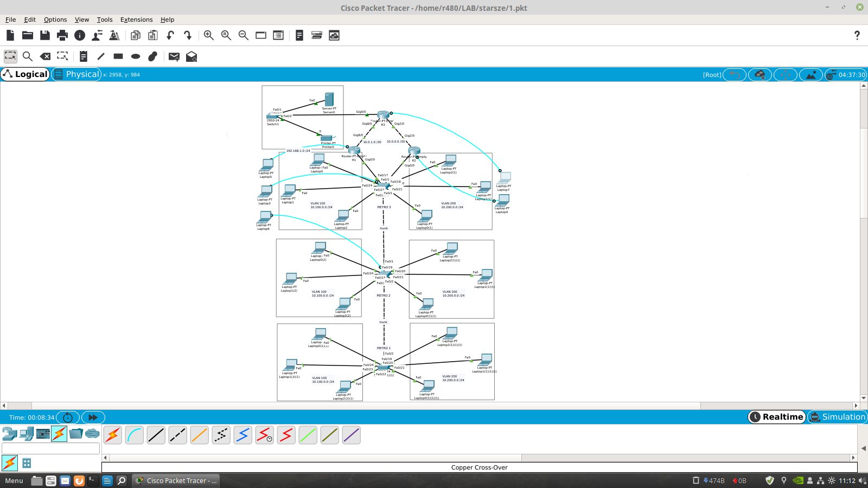
Task: Choose the Copper Straight-Through black cable
Action: (156, 435)
